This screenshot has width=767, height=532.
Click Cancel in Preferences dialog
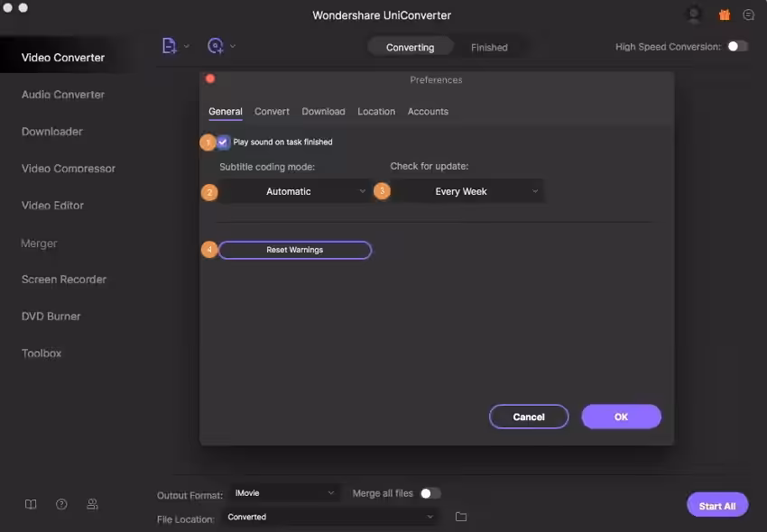tap(529, 417)
